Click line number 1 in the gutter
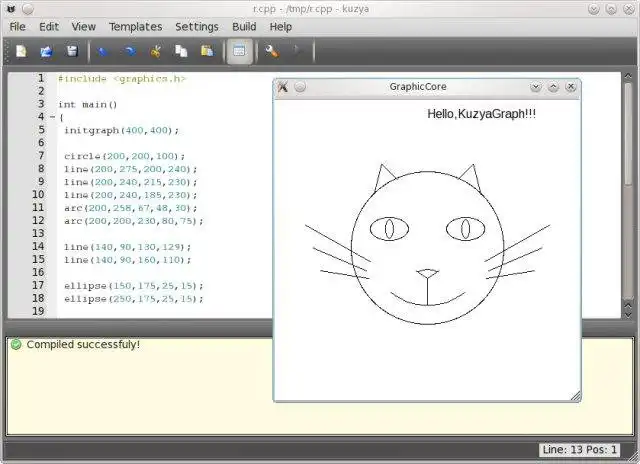The image size is (640, 464). pos(41,78)
